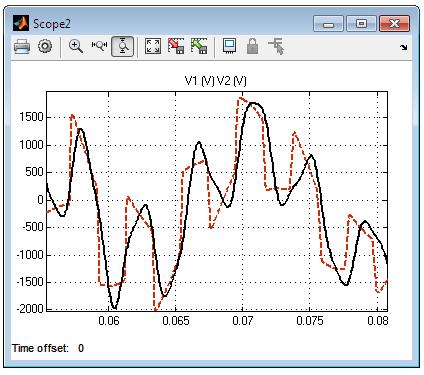Click the Lock axes selection padlock
This screenshot has width=424, height=375.
[x=252, y=46]
